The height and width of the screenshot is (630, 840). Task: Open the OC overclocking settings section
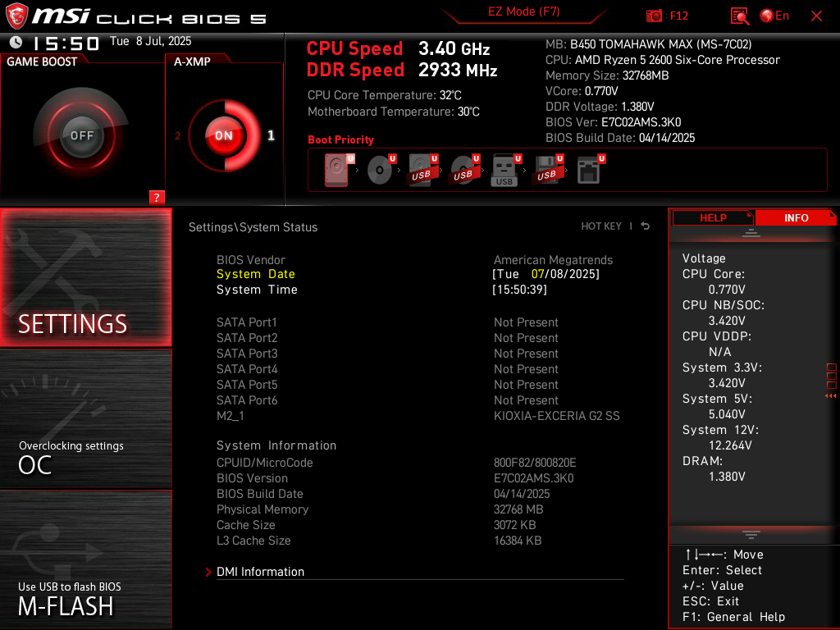point(85,419)
